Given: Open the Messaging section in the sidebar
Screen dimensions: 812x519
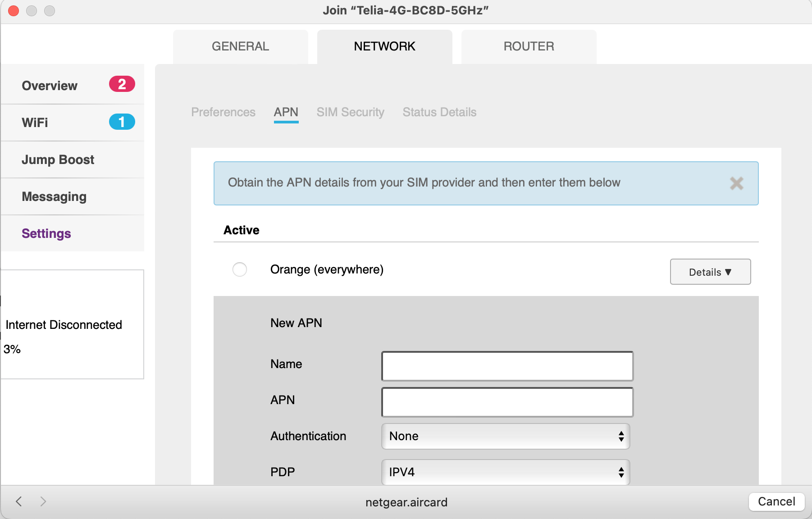Looking at the screenshot, I should coord(54,196).
